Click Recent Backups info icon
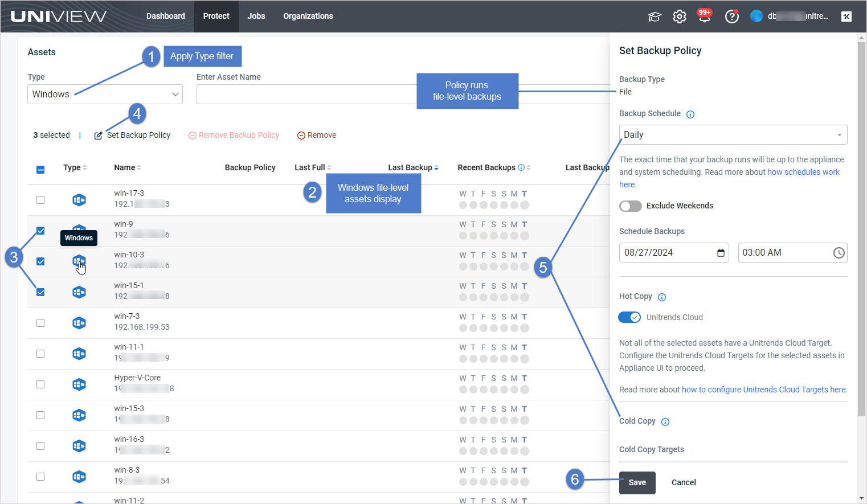Image resolution: width=867 pixels, height=504 pixels. click(521, 167)
